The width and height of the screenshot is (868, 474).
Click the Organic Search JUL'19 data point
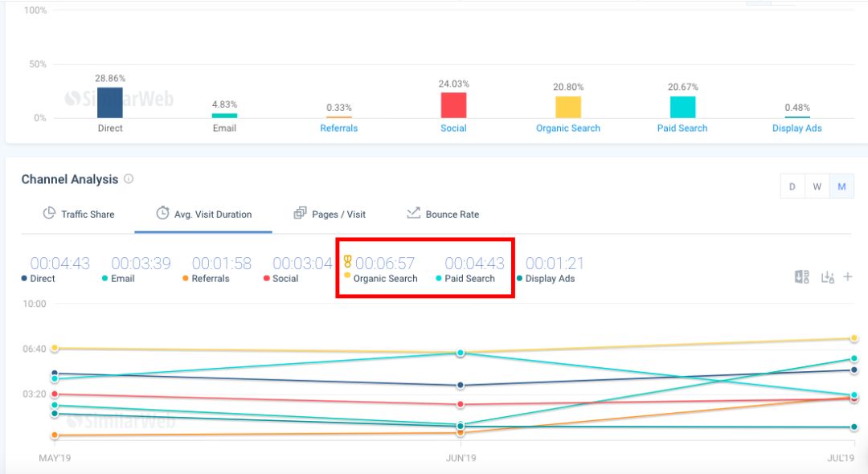[x=854, y=338]
